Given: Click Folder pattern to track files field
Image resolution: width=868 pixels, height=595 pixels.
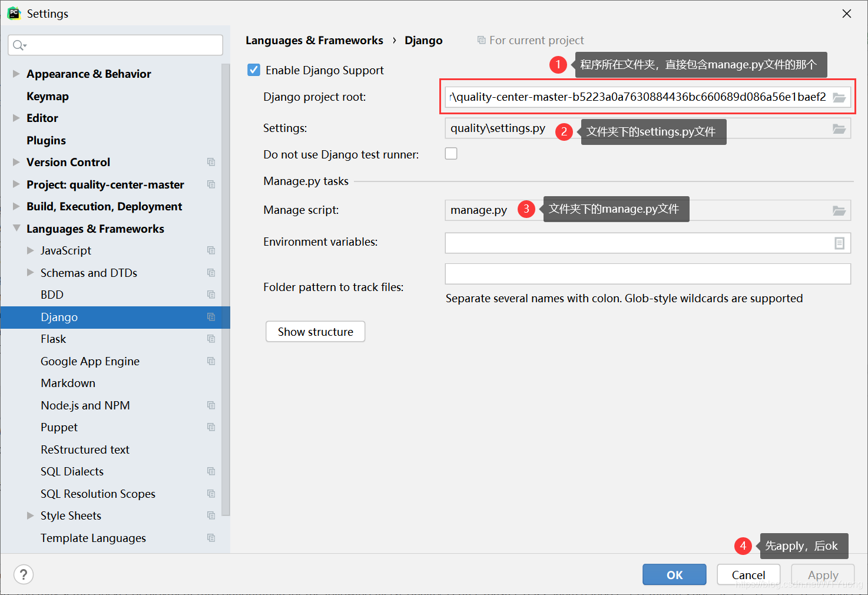Looking at the screenshot, I should pyautogui.click(x=648, y=274).
